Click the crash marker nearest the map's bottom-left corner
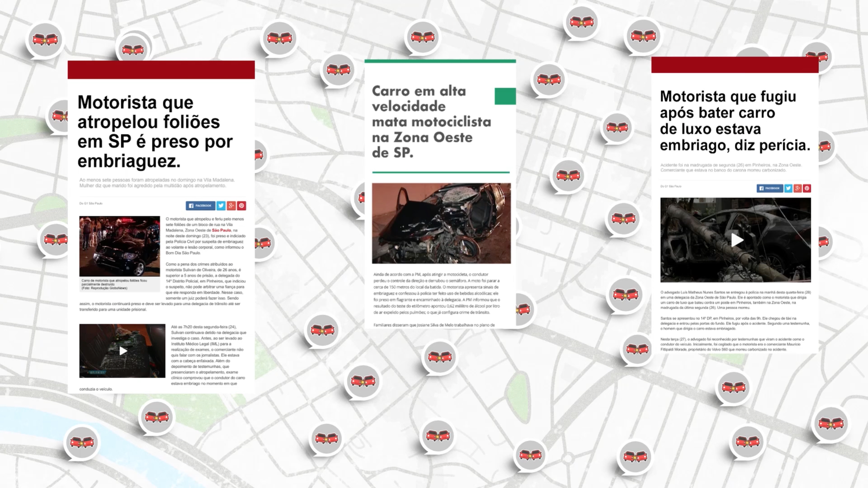868x488 pixels. [x=81, y=442]
